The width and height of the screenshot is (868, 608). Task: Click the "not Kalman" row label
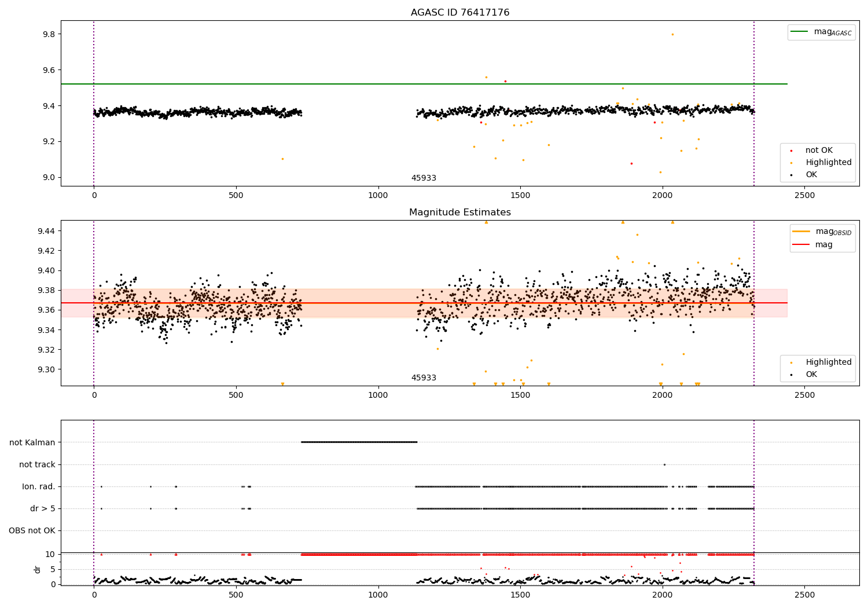(32, 442)
